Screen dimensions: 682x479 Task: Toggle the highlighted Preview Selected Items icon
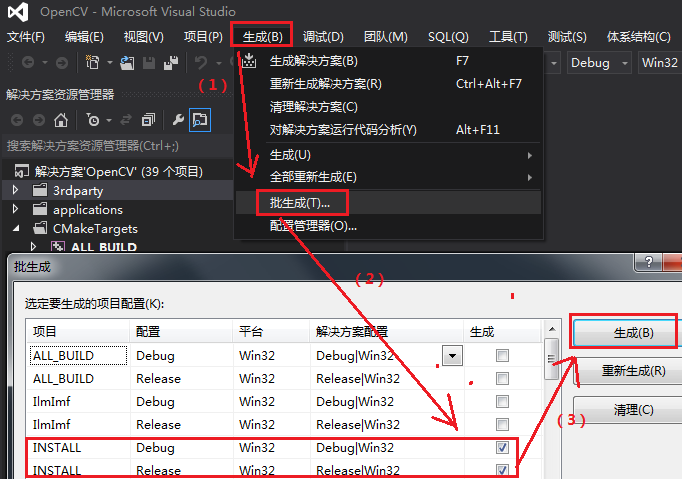[x=200, y=120]
